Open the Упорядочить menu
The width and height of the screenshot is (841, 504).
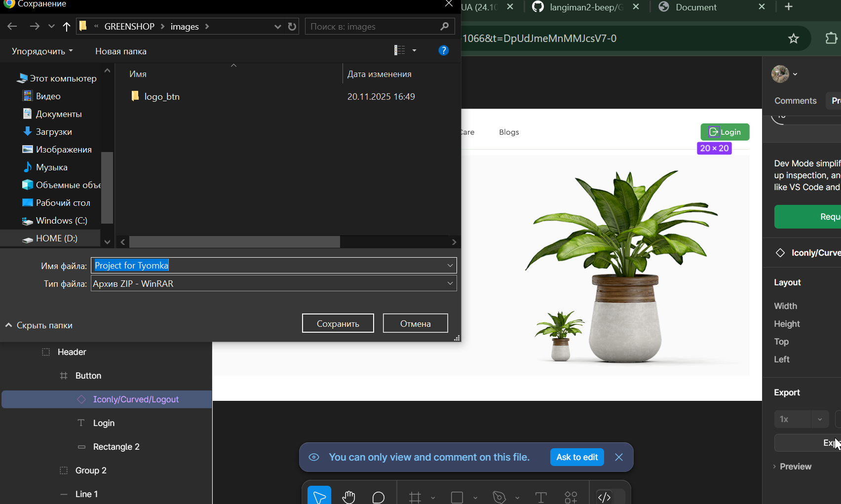tap(42, 51)
